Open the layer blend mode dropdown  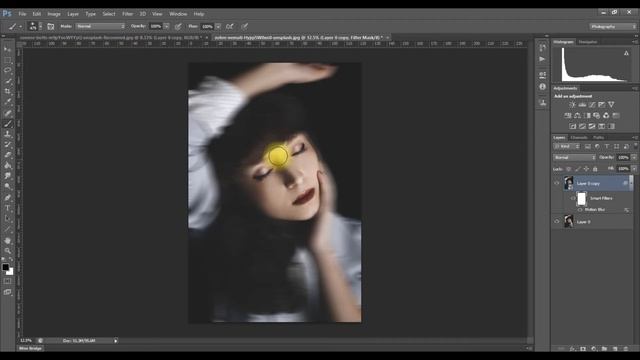click(x=575, y=158)
